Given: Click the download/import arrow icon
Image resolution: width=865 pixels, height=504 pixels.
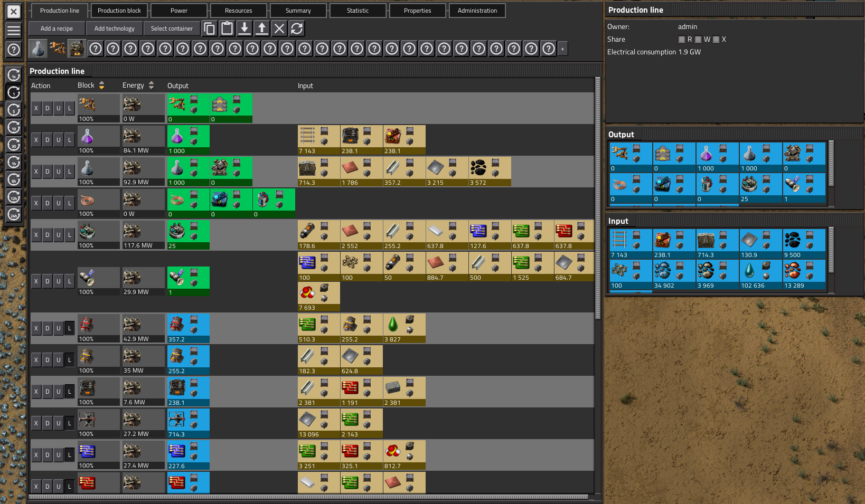Looking at the screenshot, I should coord(245,28).
